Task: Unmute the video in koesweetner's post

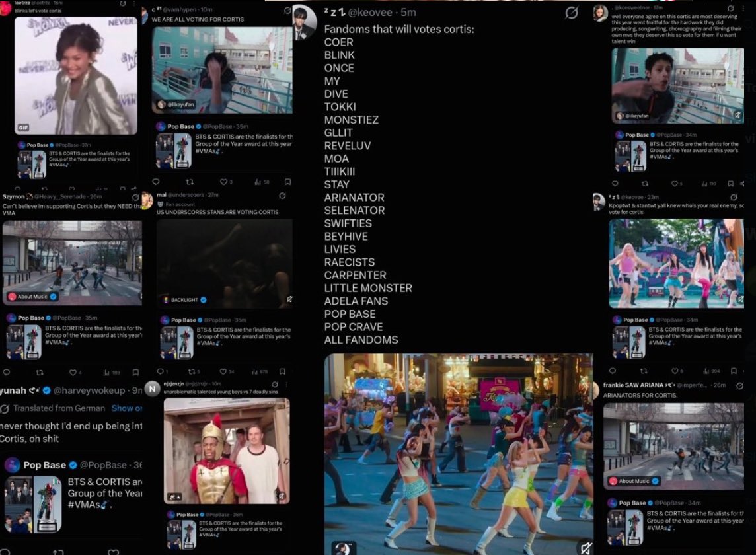Action: pos(737,115)
